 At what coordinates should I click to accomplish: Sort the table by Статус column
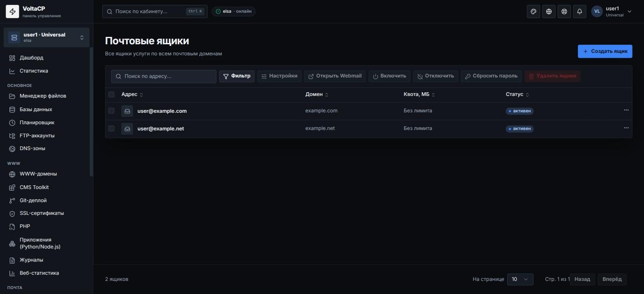tap(517, 95)
